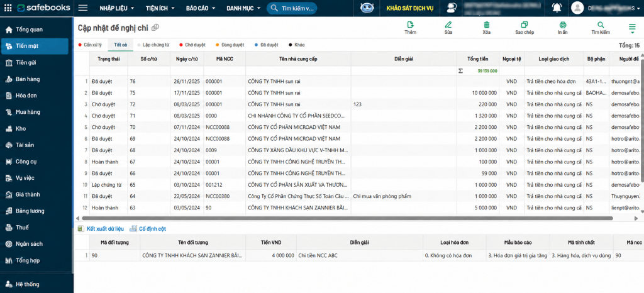Screen dimensions: 644x293
Task: Open Mua hàng purchasing module
Action: coord(35,112)
